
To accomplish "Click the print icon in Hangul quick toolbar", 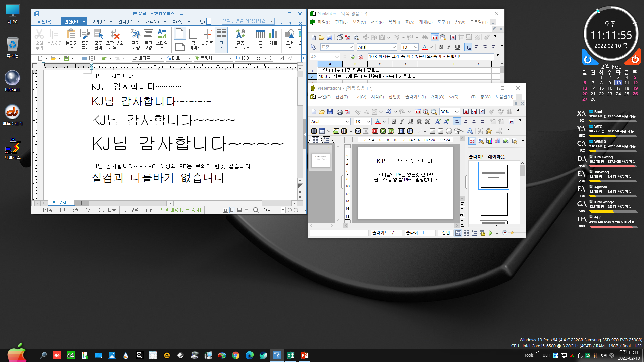I will [84, 58].
